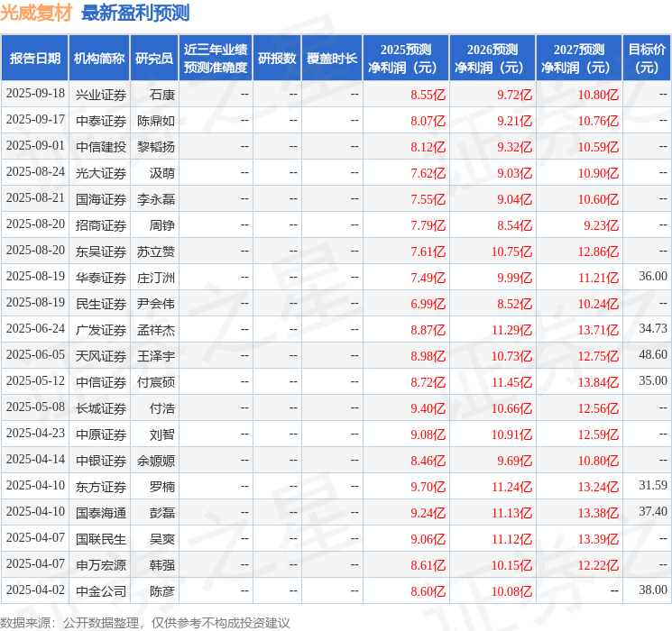Image resolution: width=672 pixels, height=631 pixels.
Task: Click the 数据来源 disclaimer text at bottom
Action: coord(145,622)
